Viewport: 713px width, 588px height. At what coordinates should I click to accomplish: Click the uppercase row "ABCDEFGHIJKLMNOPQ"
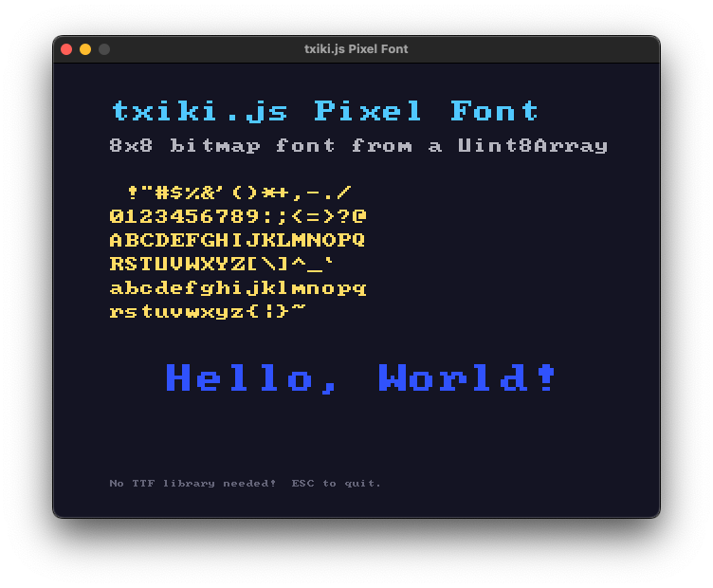pos(237,240)
